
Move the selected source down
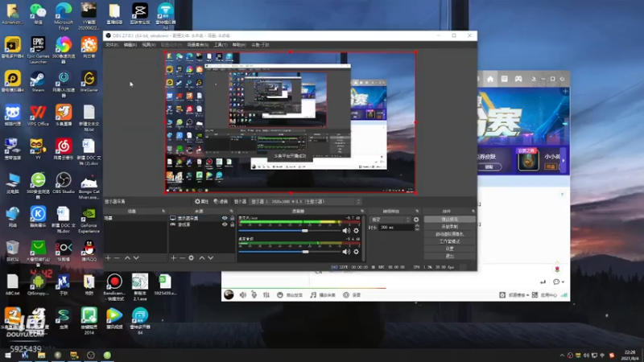click(x=210, y=257)
